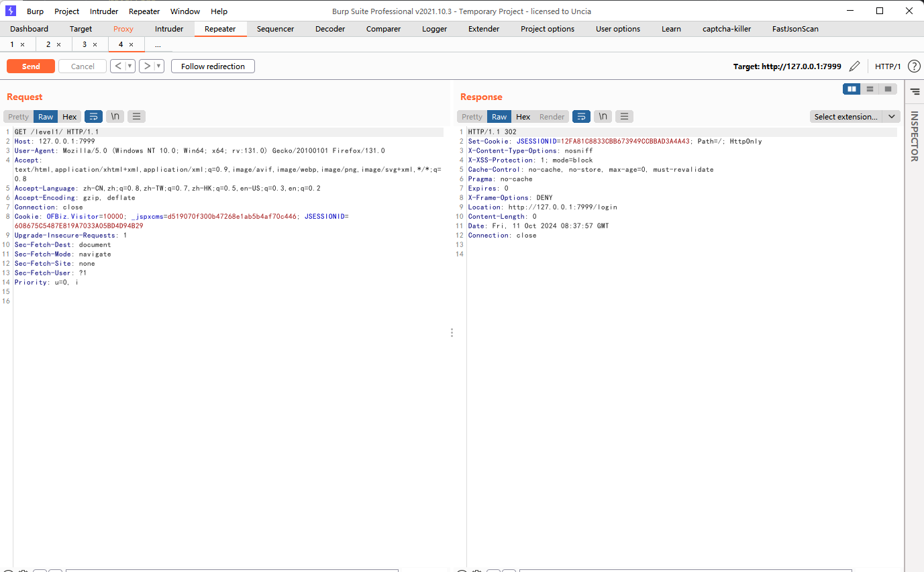Open the Burp menu
924x572 pixels.
(35, 11)
